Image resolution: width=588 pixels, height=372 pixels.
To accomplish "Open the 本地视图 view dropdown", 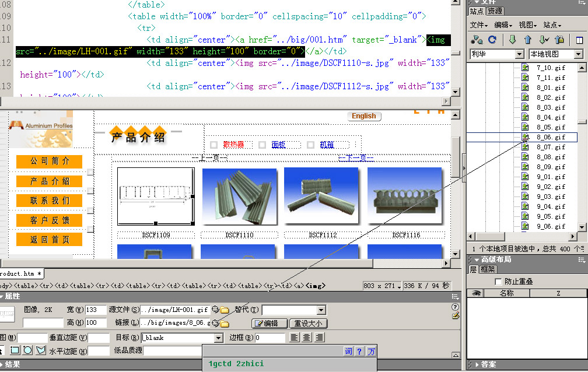I will click(579, 54).
